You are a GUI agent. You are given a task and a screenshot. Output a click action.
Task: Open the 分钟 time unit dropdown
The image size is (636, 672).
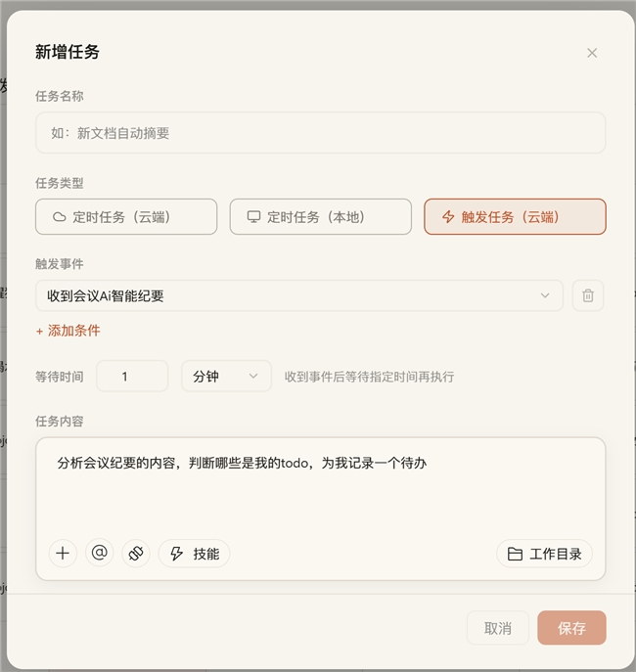click(226, 377)
